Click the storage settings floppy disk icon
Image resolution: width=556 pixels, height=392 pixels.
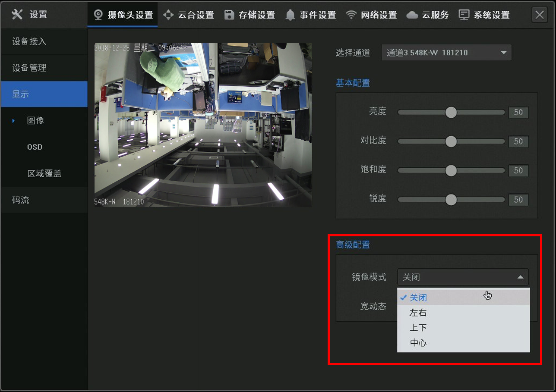(x=229, y=15)
